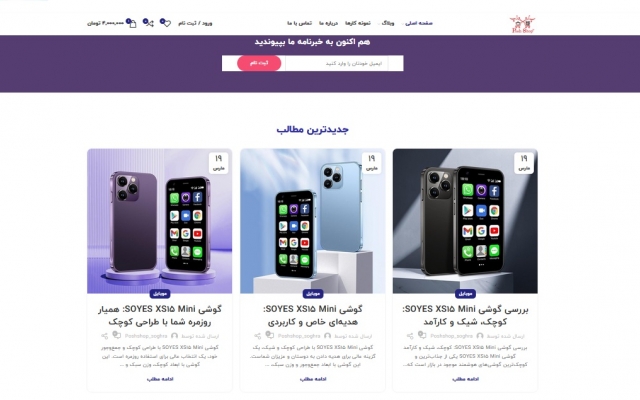The height and width of the screenshot is (400, 640).
Task: Open the تماس با ما menu item
Action: pos(300,23)
